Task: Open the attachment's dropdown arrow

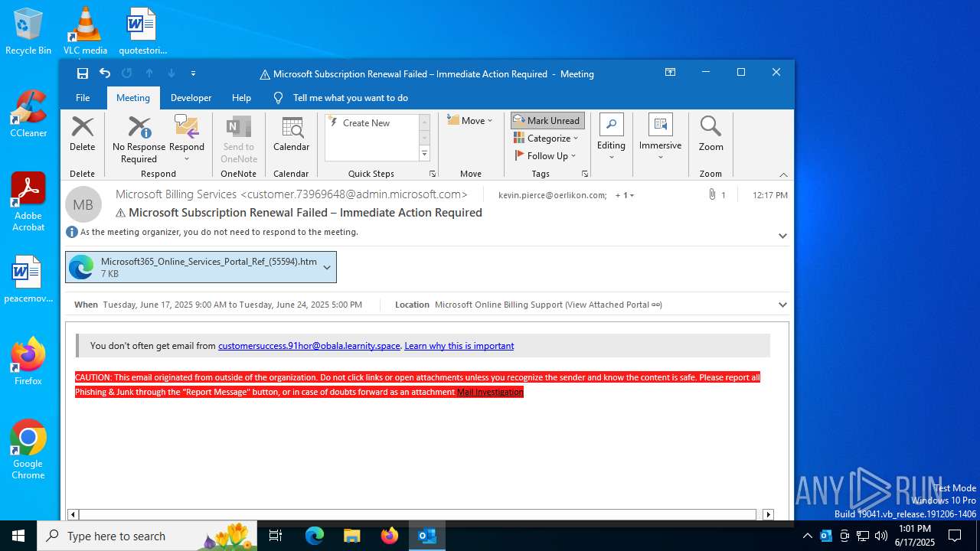Action: [328, 267]
